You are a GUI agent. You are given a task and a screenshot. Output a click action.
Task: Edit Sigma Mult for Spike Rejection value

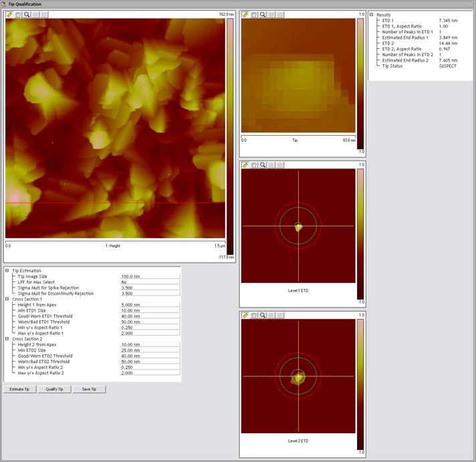pos(150,287)
